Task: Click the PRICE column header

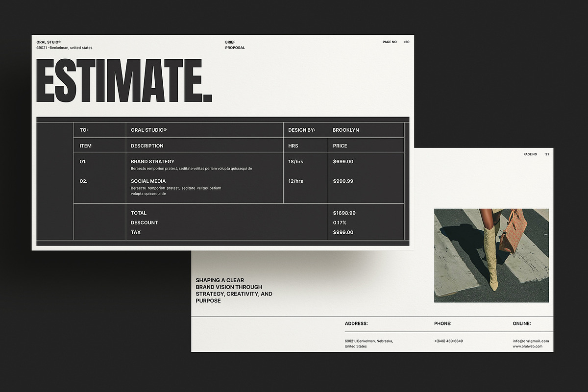Action: [x=340, y=146]
